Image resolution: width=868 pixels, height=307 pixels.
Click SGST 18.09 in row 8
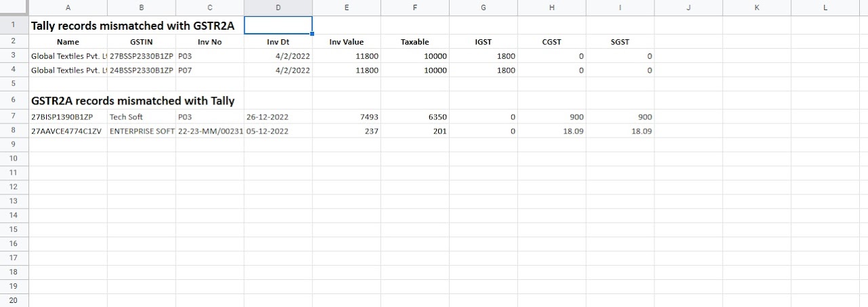pyautogui.click(x=620, y=131)
